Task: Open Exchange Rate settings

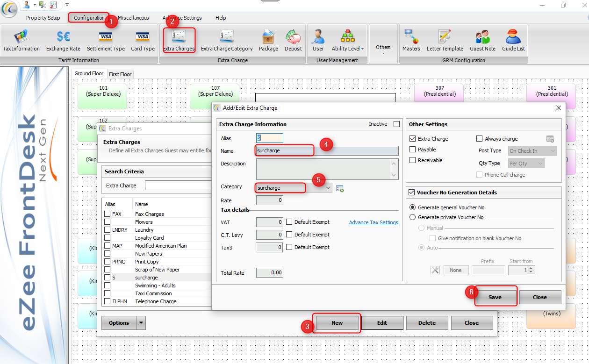Action: coord(63,40)
